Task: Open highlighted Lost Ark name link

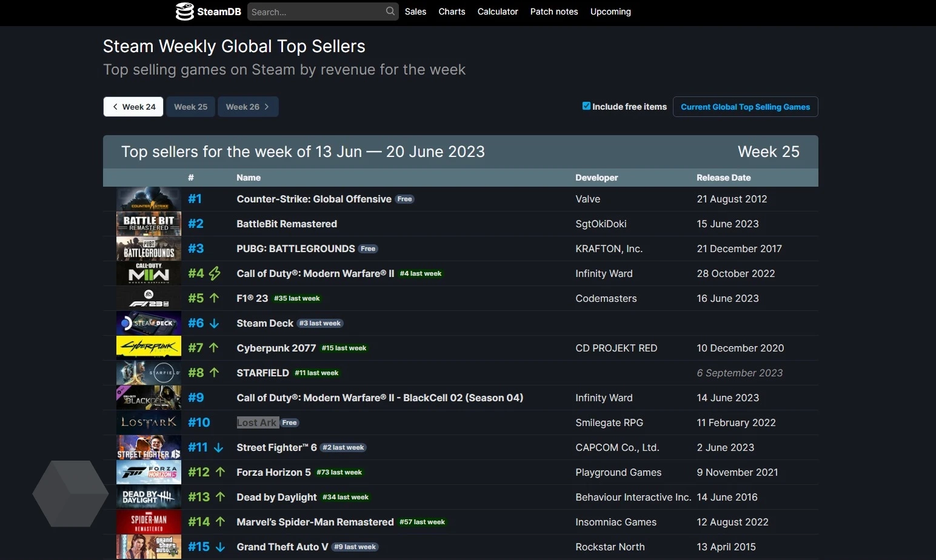Action: [x=257, y=422]
